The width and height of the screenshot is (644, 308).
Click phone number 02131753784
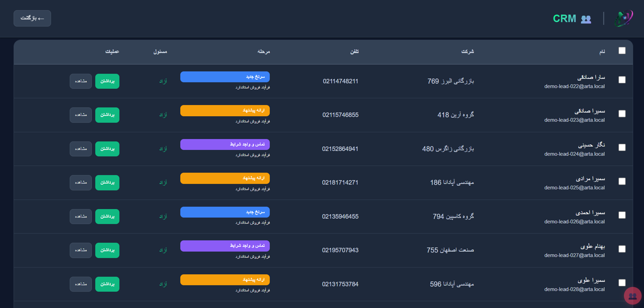click(340, 284)
